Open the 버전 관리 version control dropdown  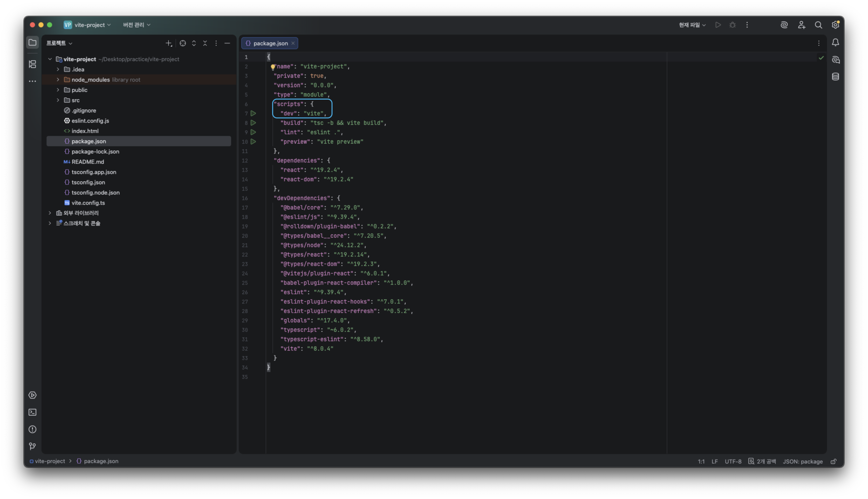click(136, 25)
